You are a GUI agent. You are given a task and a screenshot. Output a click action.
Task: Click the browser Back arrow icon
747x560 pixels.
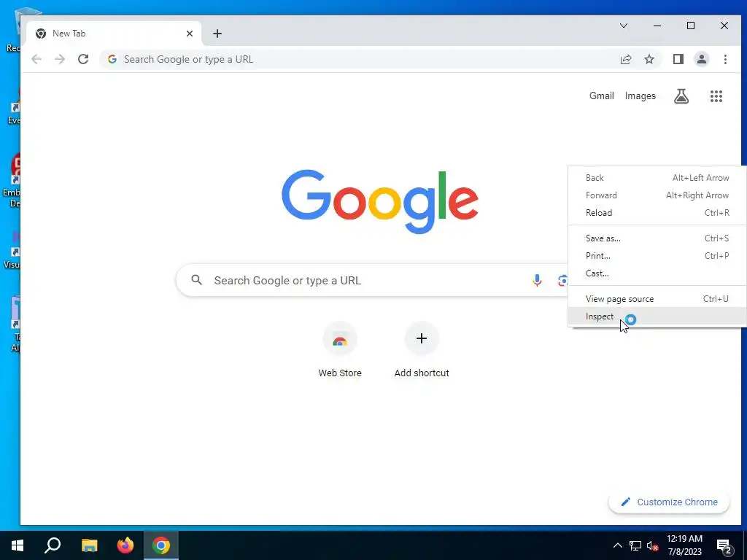[36, 59]
